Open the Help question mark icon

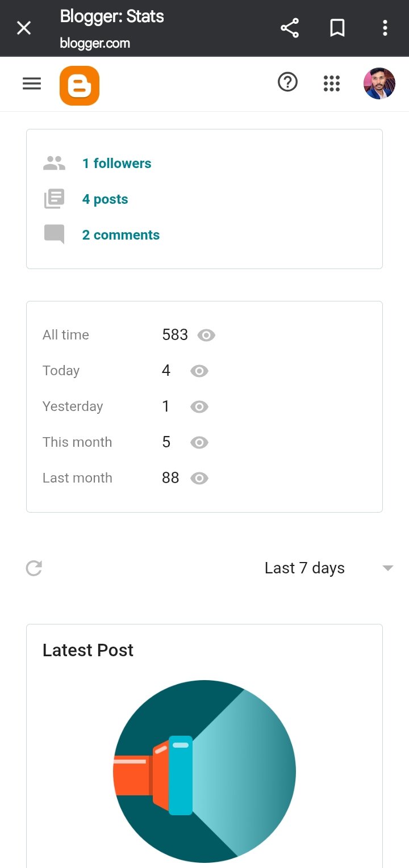point(287,83)
